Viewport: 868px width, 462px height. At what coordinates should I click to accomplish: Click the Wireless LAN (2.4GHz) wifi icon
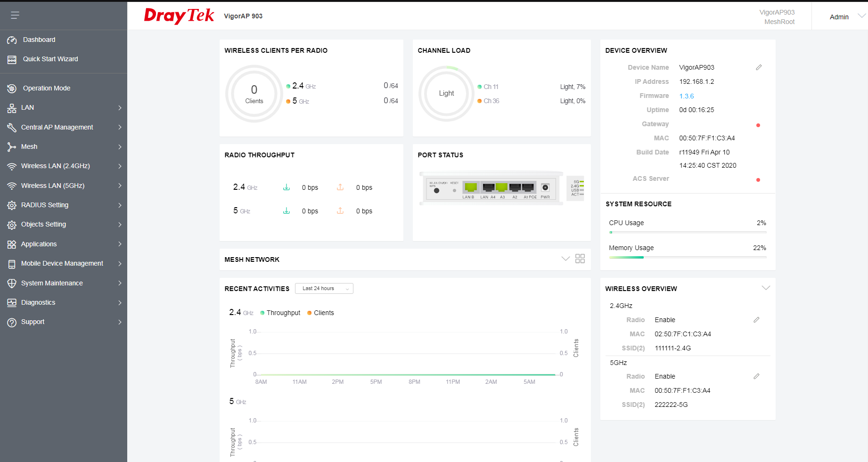12,166
